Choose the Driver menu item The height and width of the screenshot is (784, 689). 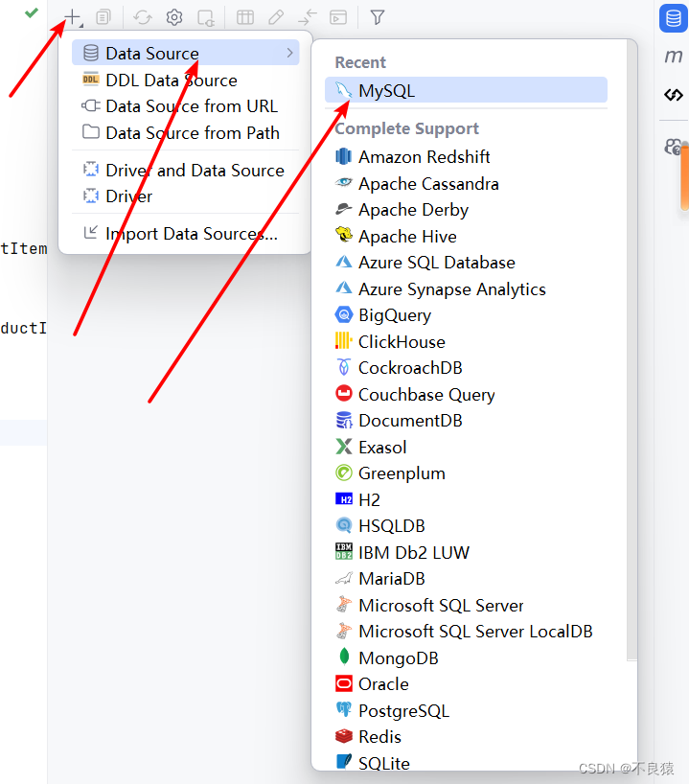(186, 196)
